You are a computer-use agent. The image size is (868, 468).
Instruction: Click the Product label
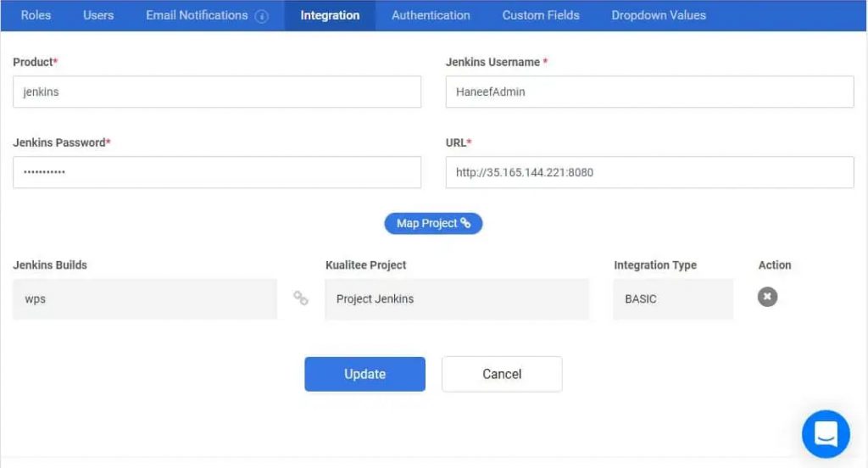click(x=35, y=62)
